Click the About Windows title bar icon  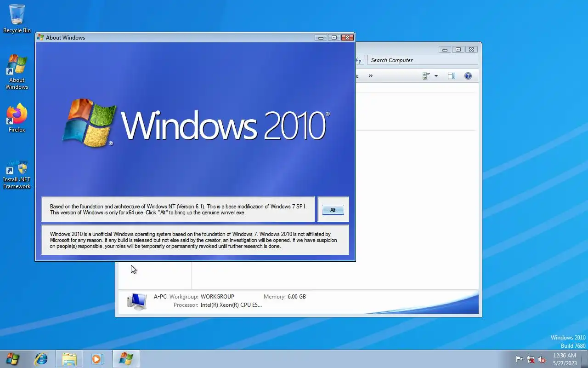point(40,38)
